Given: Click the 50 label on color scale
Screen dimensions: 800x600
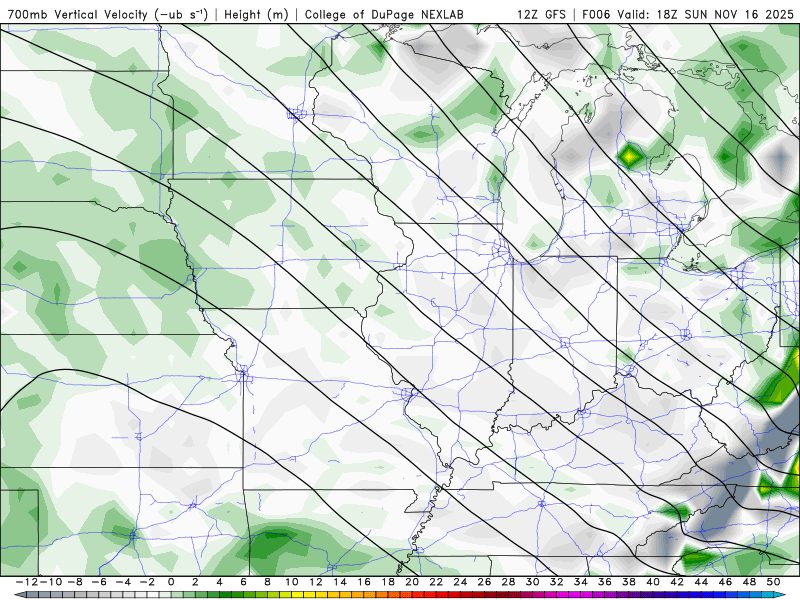Looking at the screenshot, I should click(x=773, y=582).
